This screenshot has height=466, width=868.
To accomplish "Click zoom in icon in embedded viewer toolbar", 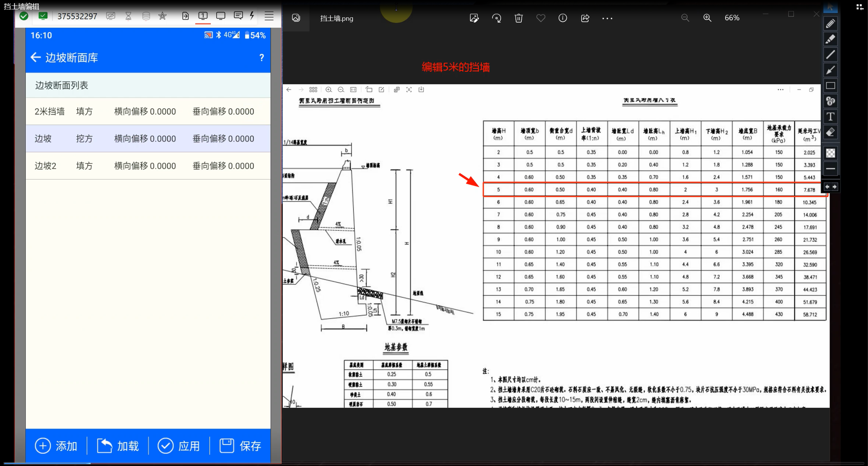I will click(329, 90).
